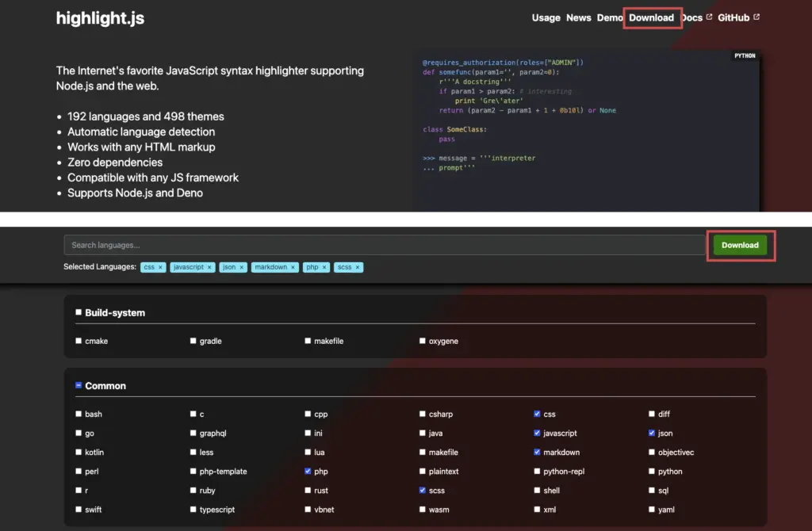
Task: Check the makefile checkbox under Common
Action: 423,452
